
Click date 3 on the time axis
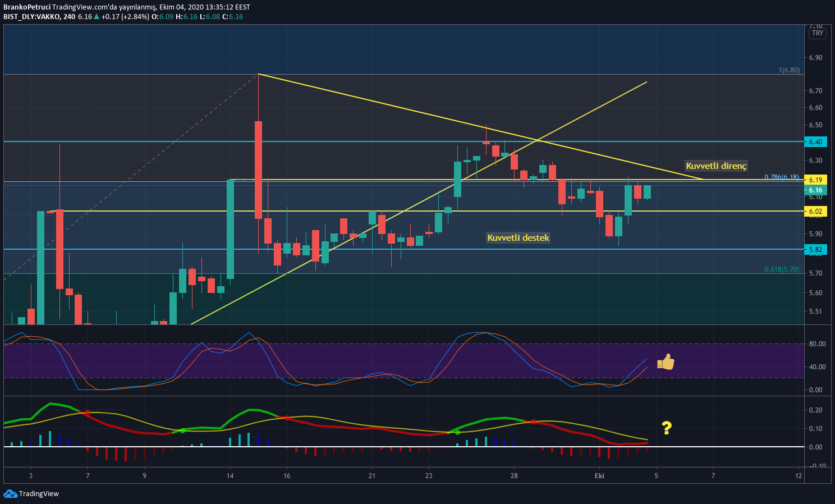31,476
